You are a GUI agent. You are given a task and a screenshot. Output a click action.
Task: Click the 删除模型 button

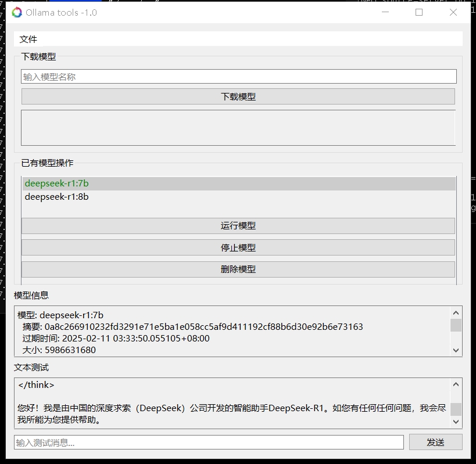pyautogui.click(x=238, y=269)
